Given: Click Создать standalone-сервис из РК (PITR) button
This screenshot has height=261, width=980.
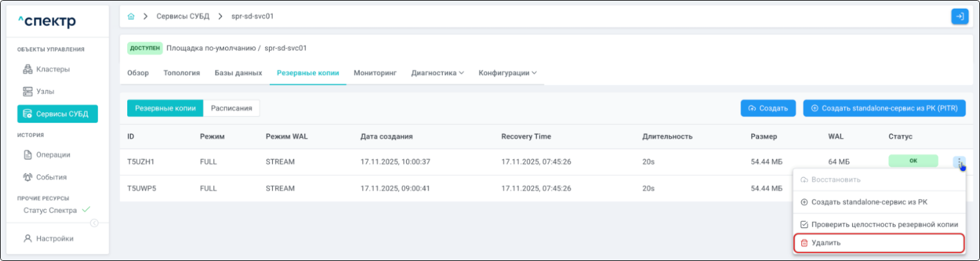Looking at the screenshot, I should point(884,108).
